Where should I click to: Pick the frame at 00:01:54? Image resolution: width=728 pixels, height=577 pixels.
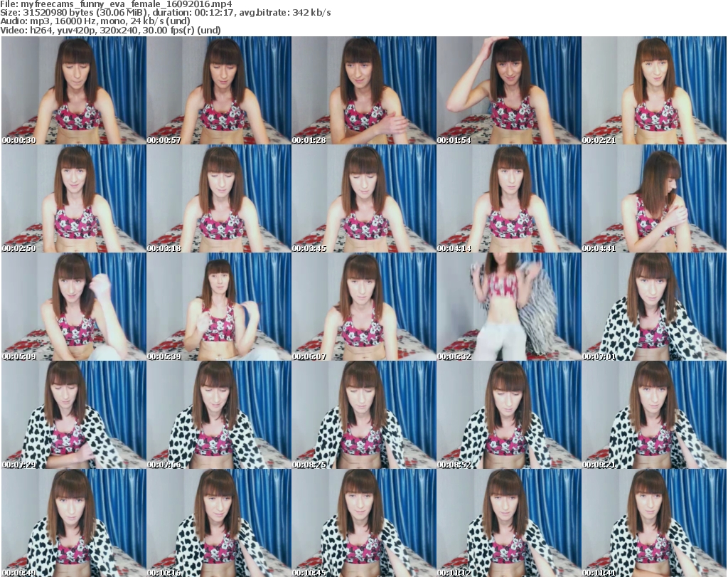(x=508, y=90)
